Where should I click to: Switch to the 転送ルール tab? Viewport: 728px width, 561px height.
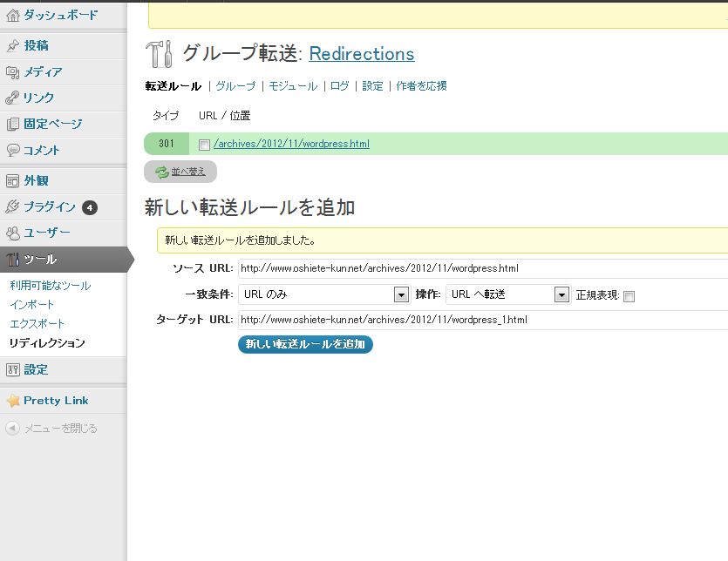(173, 86)
